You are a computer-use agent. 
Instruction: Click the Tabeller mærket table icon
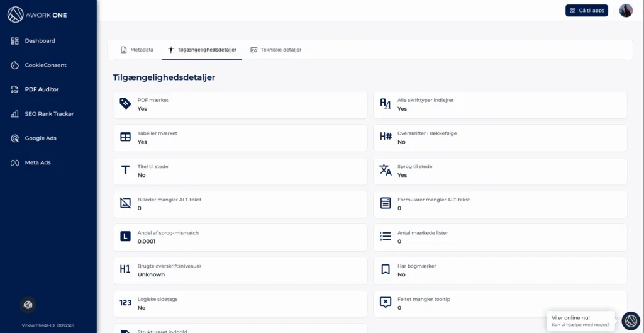click(125, 137)
